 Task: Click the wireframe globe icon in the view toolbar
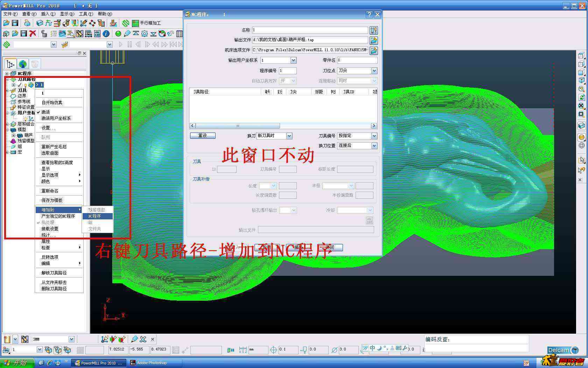(x=581, y=145)
